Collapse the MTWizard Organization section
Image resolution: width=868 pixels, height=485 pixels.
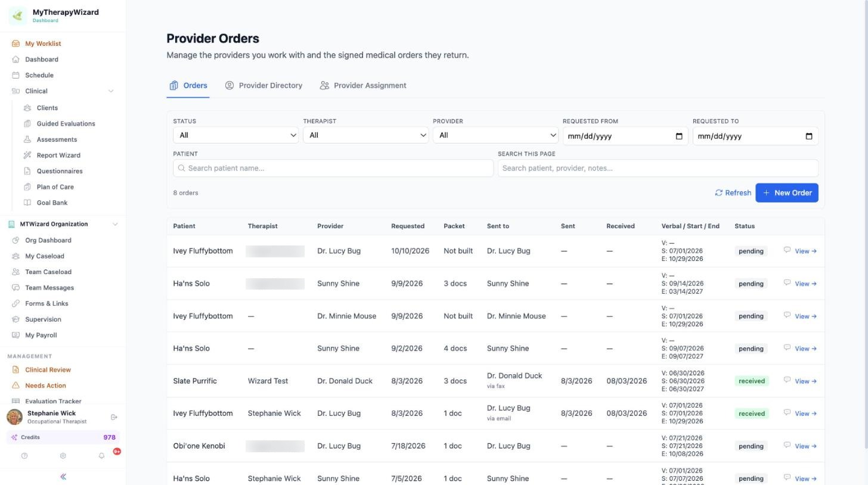click(115, 224)
